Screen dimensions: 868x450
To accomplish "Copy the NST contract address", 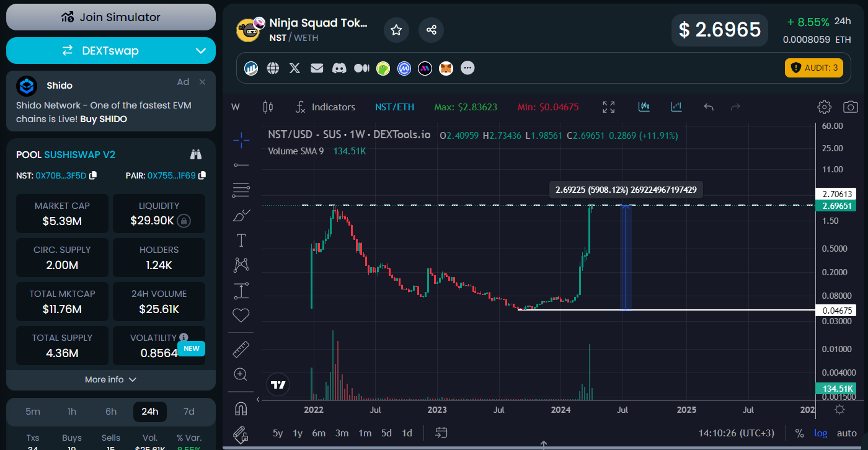I will (x=93, y=175).
